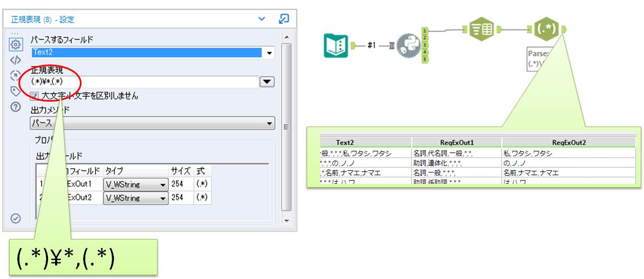This screenshot has width=644, height=279.
Task: Click the ReqExOut1 column header in results
Action: [x=457, y=142]
